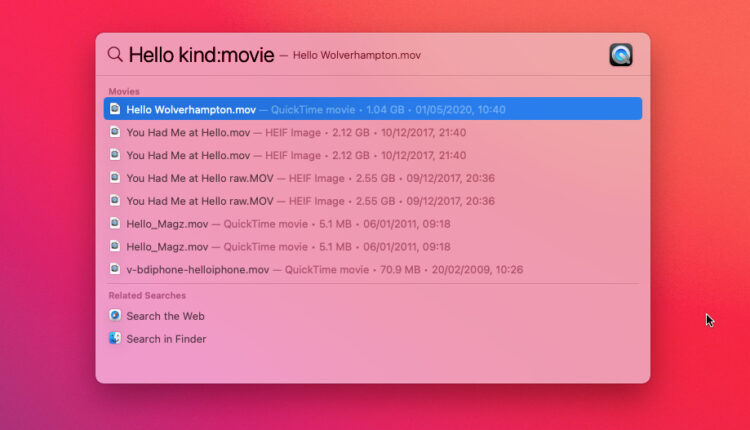Click the file icon beside Hello Wolverhampton.mov

(115, 109)
